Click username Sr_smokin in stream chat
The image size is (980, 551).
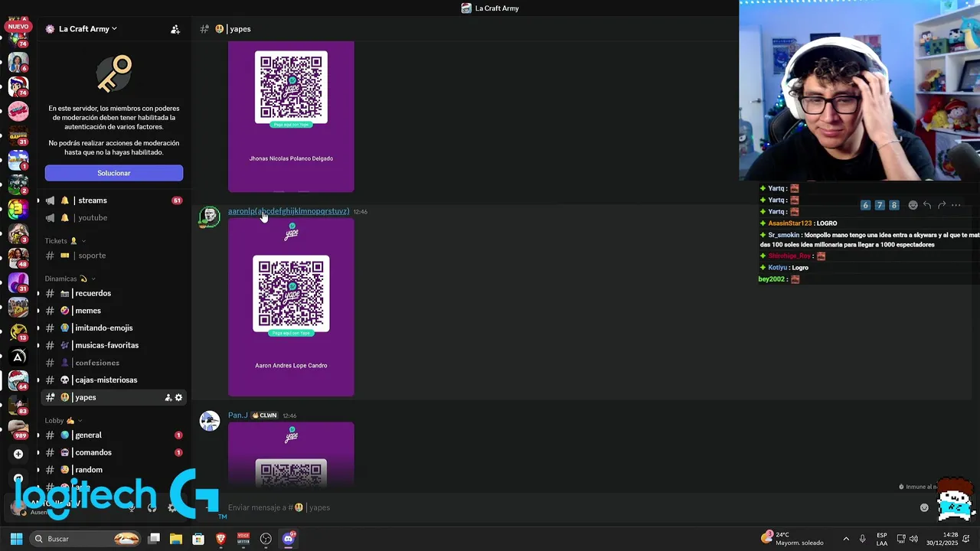[783, 235]
